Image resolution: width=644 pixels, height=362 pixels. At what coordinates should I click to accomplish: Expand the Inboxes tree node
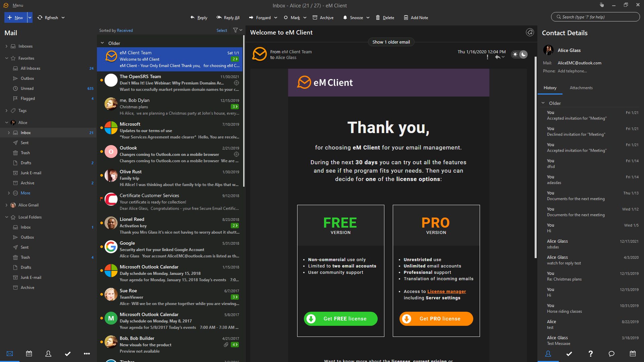6,46
